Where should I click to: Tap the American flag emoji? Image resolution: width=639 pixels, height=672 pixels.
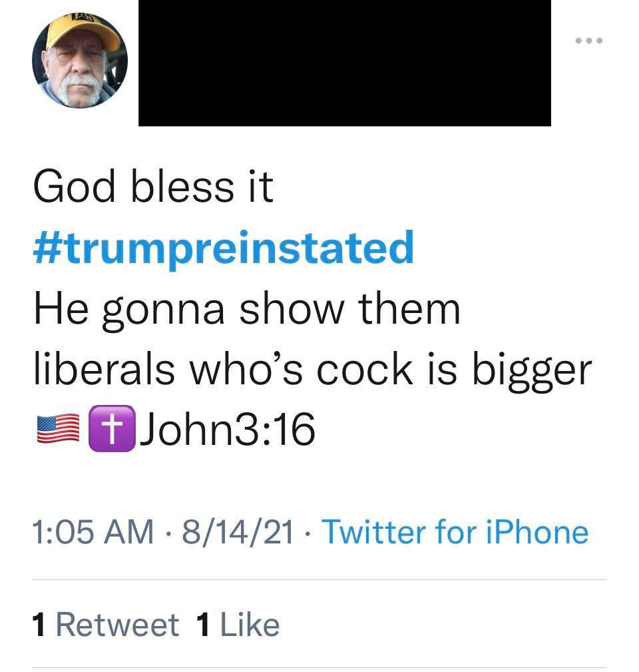(x=57, y=430)
